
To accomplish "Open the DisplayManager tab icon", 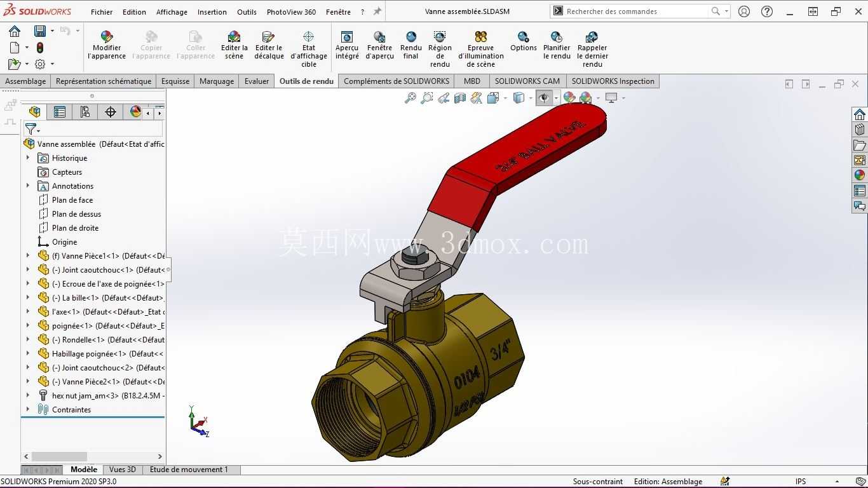I will click(135, 112).
